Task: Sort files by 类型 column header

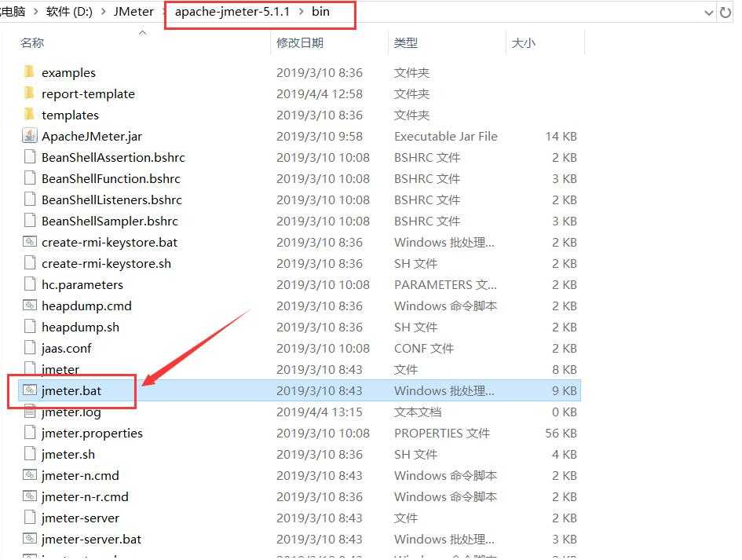Action: (405, 42)
